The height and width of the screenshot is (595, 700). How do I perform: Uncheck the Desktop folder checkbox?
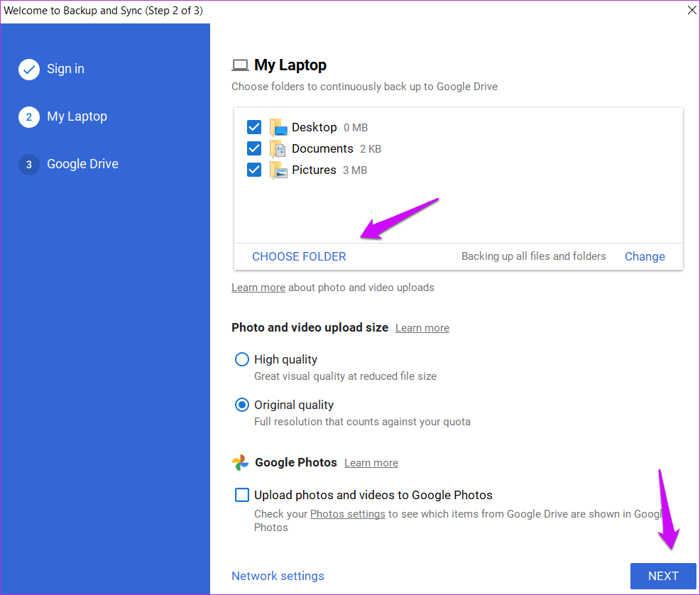click(254, 127)
